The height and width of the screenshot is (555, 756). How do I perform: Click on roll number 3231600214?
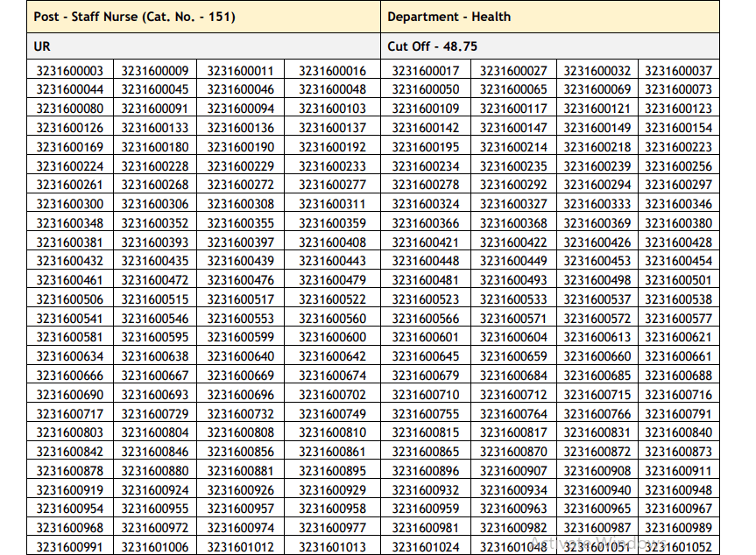tap(513, 147)
